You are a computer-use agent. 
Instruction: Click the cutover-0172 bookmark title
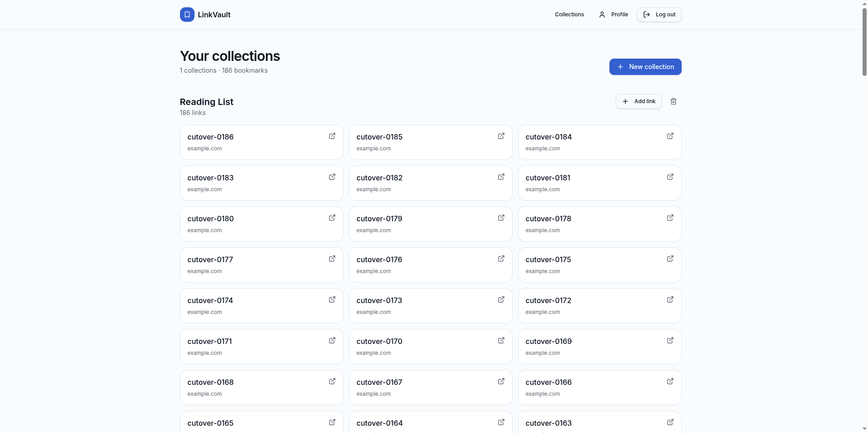click(x=548, y=300)
